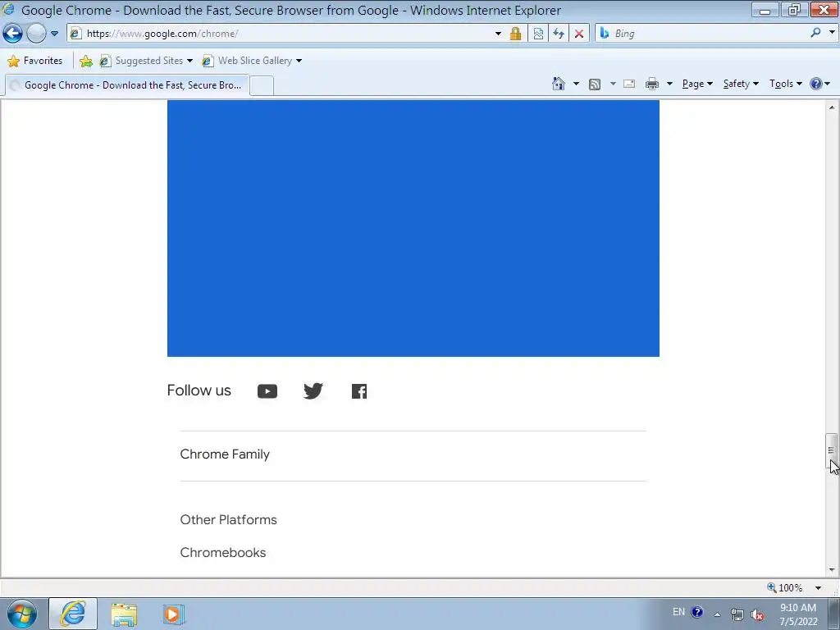Go back with the Back arrow button
Screen dimensions: 840x630
point(12,33)
